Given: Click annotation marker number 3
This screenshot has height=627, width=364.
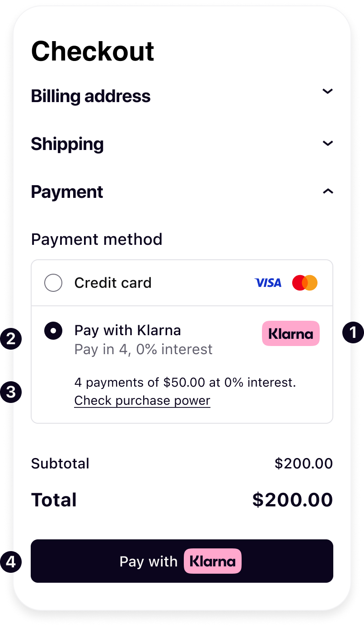Looking at the screenshot, I should pos(11,392).
